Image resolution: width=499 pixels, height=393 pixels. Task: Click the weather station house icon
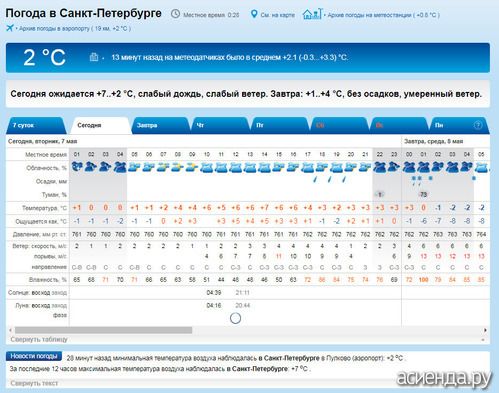point(312,14)
